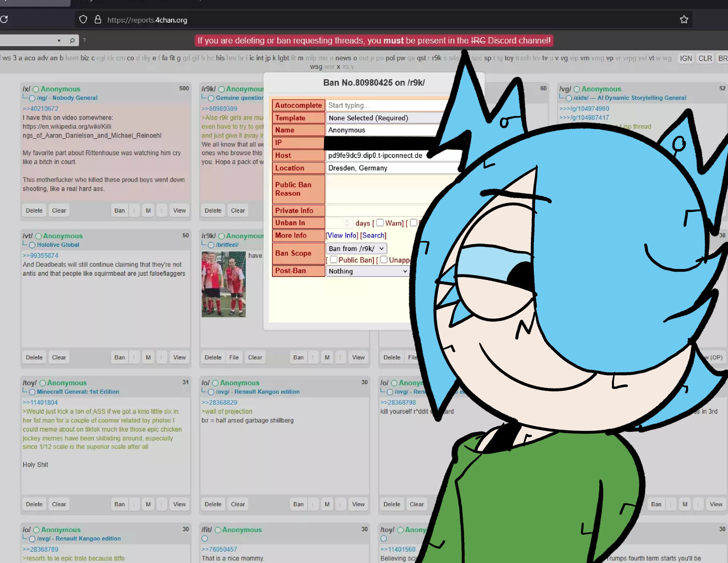Ban poster in Minecraft General report
The width and height of the screenshot is (728, 563).
point(120,504)
